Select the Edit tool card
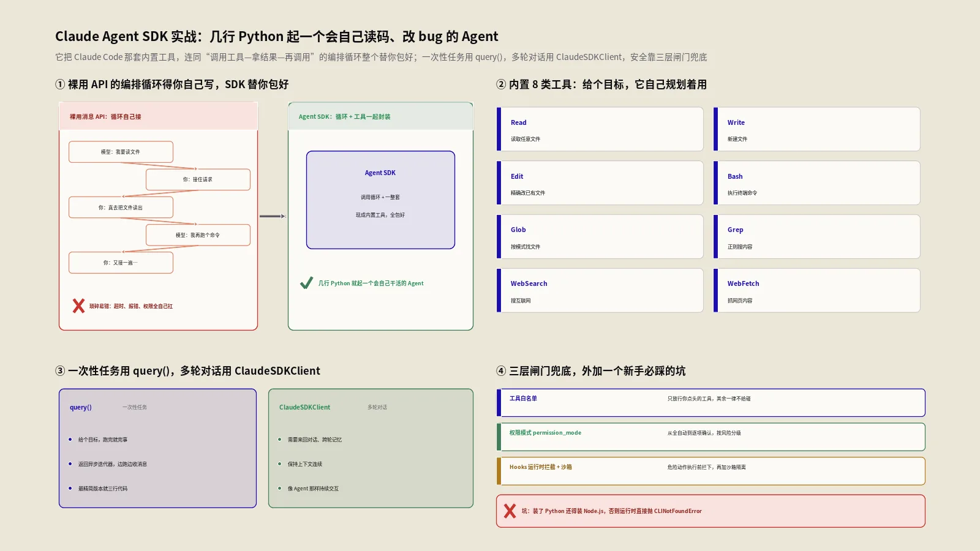This screenshot has width=980, height=551. [600, 183]
